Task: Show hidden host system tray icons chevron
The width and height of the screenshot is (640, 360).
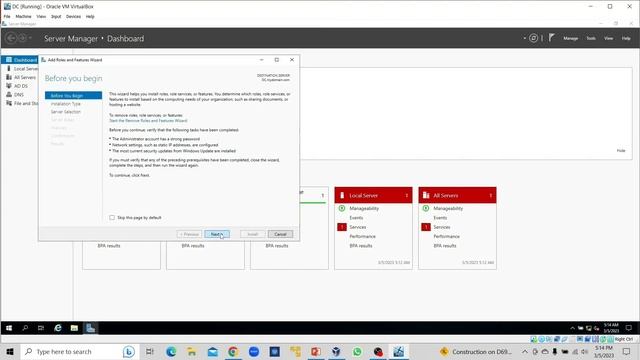Action: (525, 351)
